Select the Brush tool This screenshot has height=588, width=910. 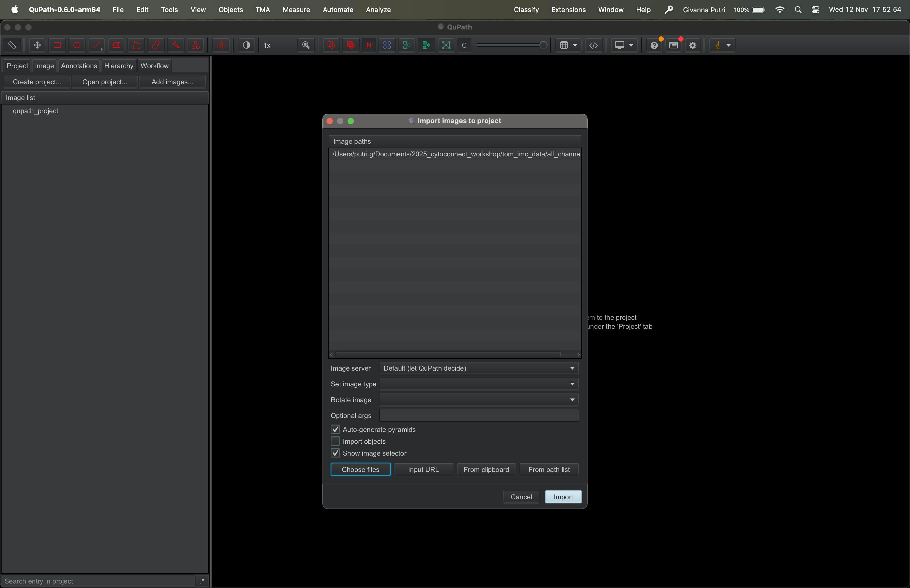[156, 45]
